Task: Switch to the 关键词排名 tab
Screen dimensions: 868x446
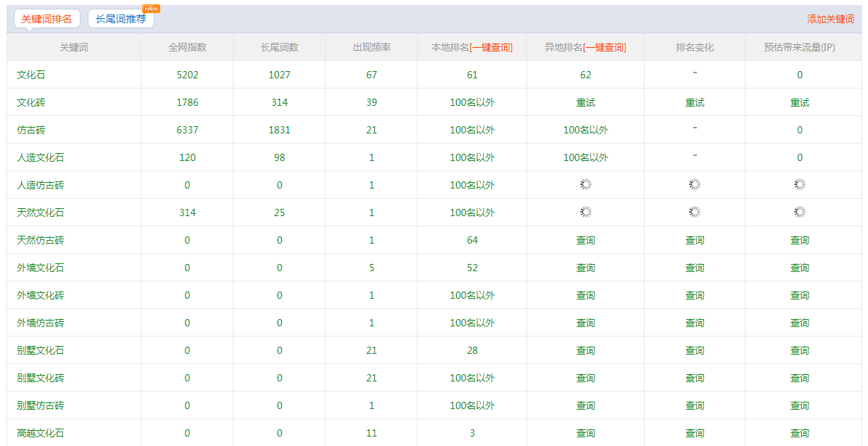Action: (x=46, y=19)
